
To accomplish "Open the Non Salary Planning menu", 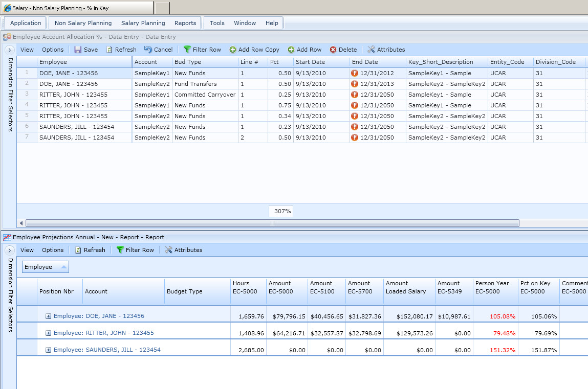I will click(83, 23).
